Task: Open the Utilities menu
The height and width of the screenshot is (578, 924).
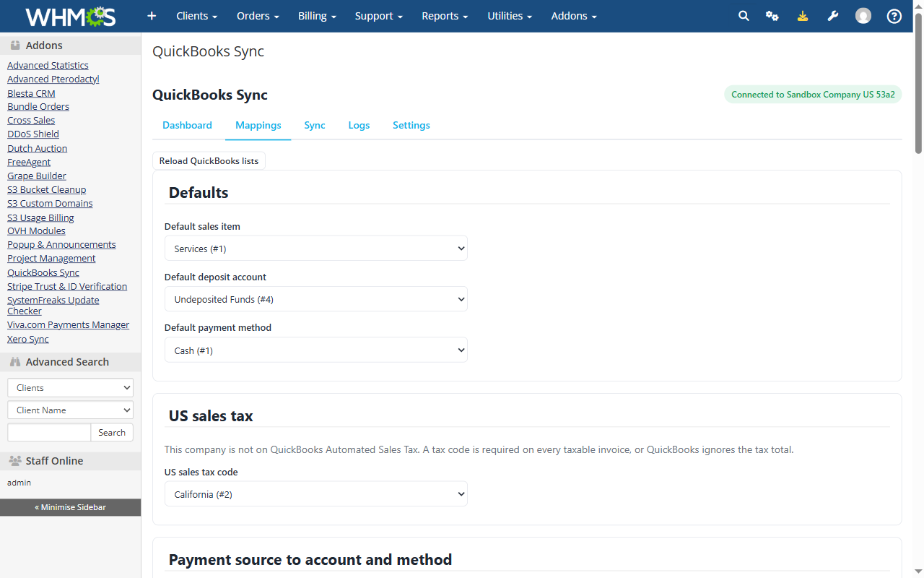Action: 510,16
